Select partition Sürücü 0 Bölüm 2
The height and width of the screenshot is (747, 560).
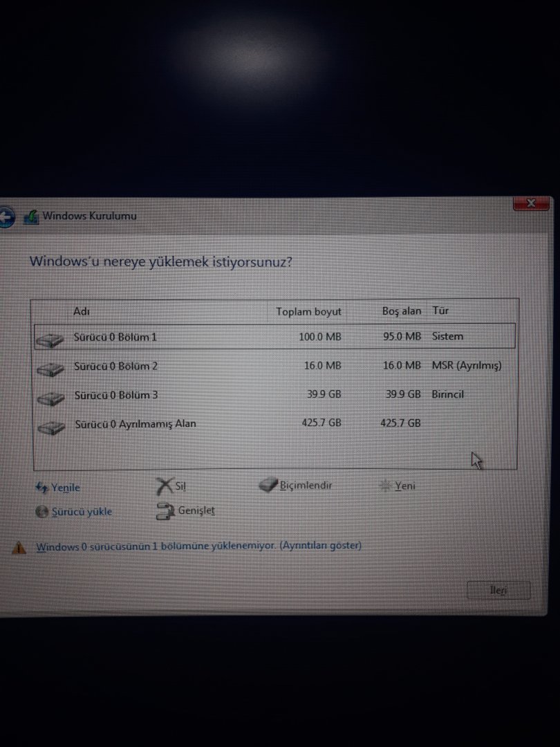click(275, 366)
